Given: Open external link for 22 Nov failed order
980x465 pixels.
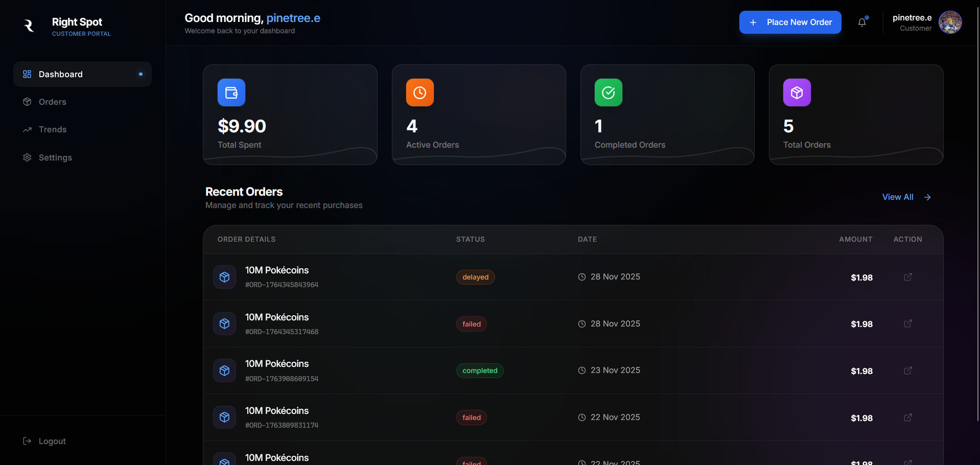Looking at the screenshot, I should coord(908,417).
